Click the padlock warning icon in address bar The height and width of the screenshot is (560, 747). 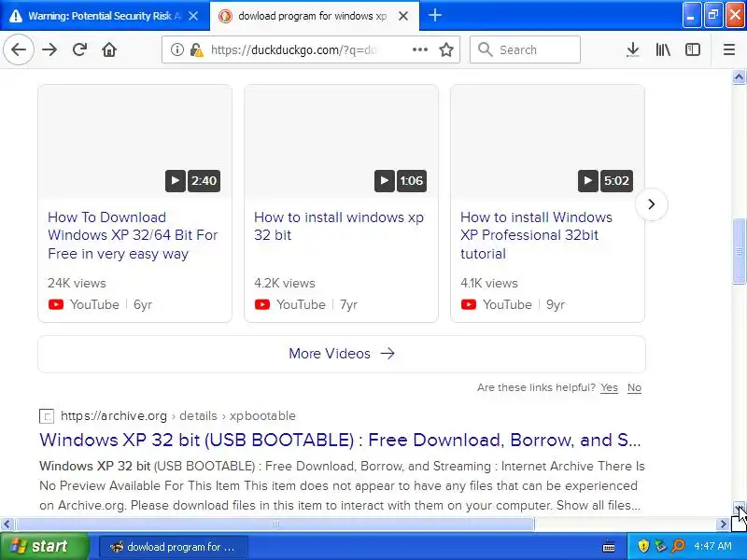tap(196, 49)
